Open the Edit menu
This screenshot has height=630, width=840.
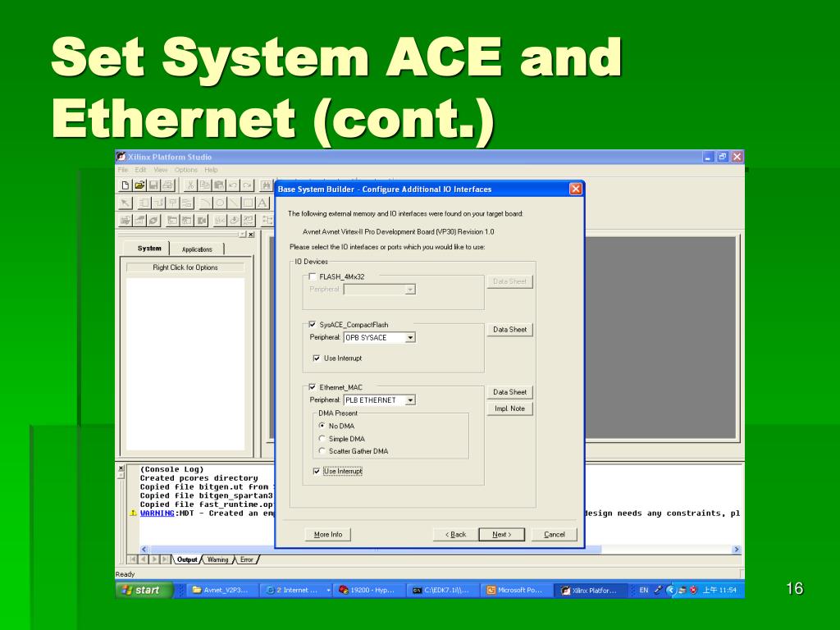140,170
